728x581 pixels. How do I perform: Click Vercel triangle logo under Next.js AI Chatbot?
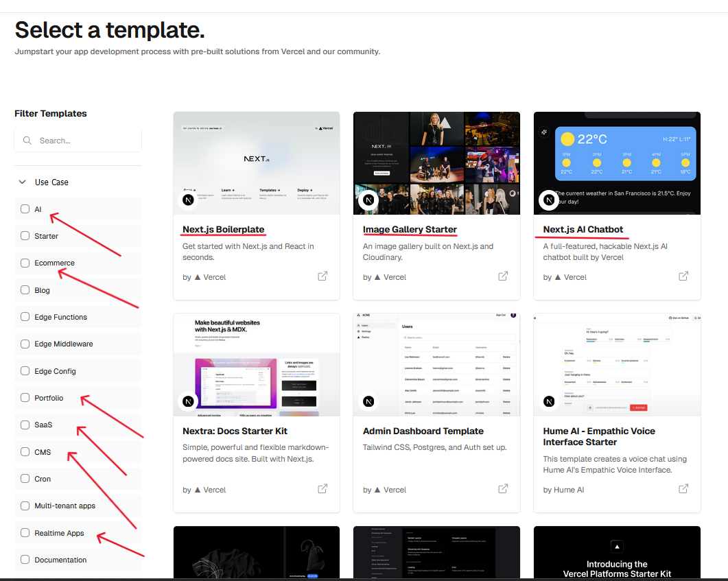(x=558, y=277)
